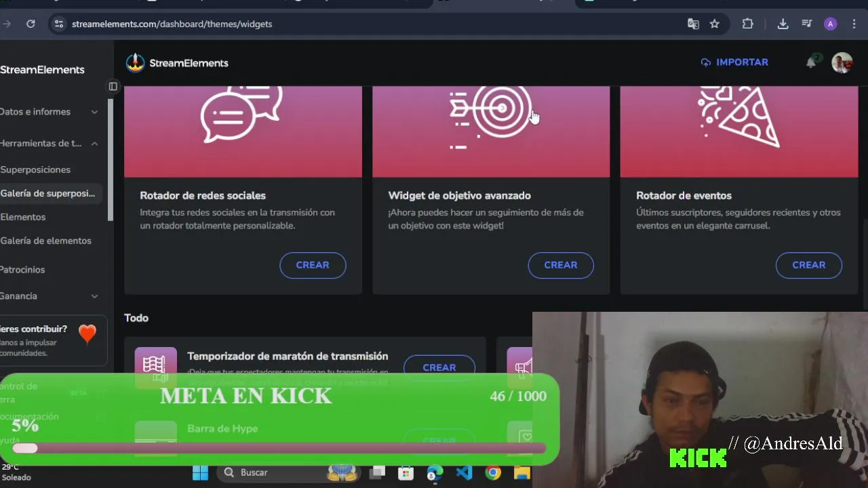Click the chat bubbles social rotator thumbnail

(243, 131)
